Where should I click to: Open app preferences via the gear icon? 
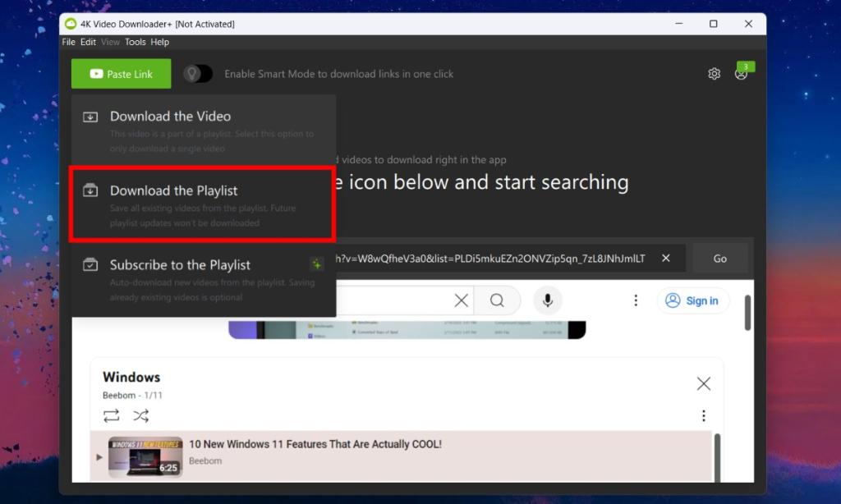714,73
